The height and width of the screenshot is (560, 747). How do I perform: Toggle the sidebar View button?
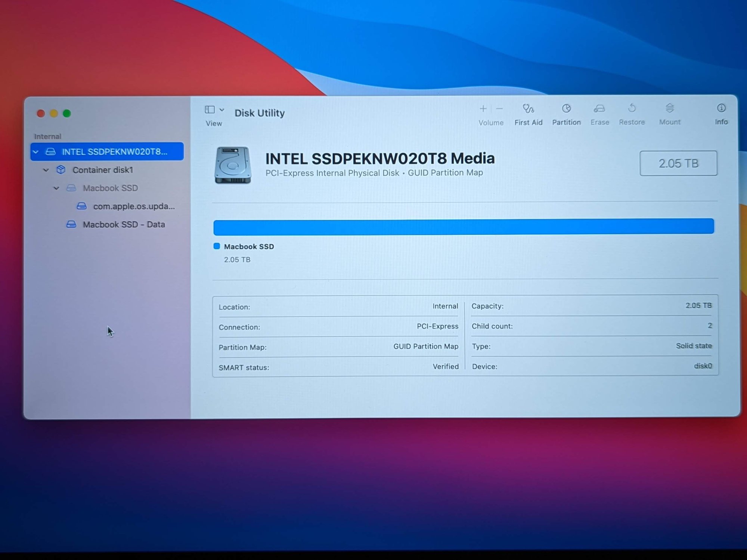click(210, 110)
